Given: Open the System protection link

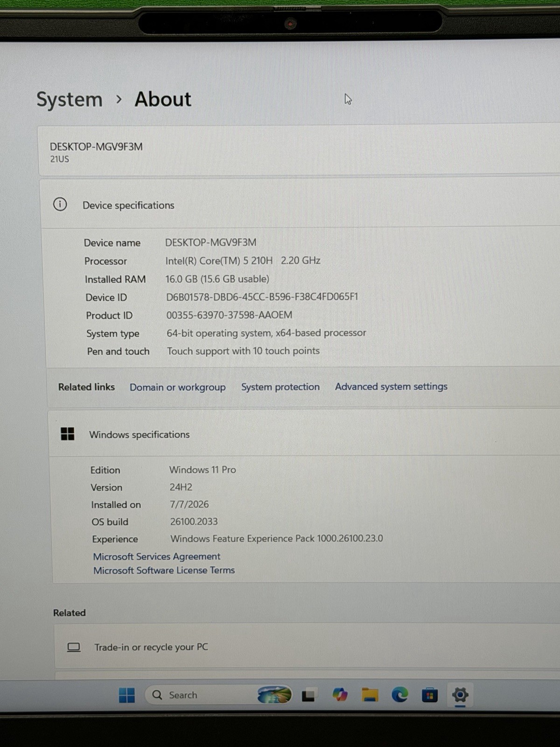Looking at the screenshot, I should [280, 387].
